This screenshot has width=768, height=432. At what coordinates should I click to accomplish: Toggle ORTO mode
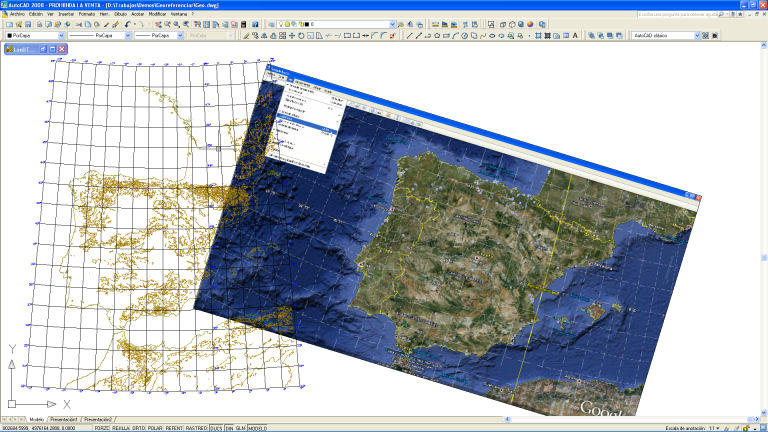(139, 428)
